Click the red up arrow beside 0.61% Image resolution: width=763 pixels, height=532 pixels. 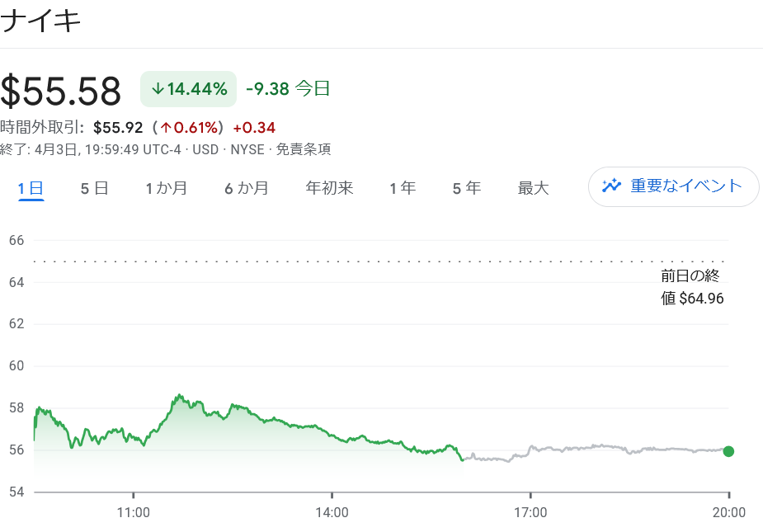point(166,128)
